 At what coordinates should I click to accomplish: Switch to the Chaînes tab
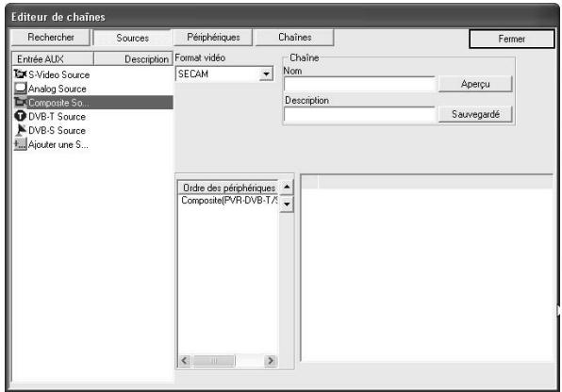coord(294,38)
